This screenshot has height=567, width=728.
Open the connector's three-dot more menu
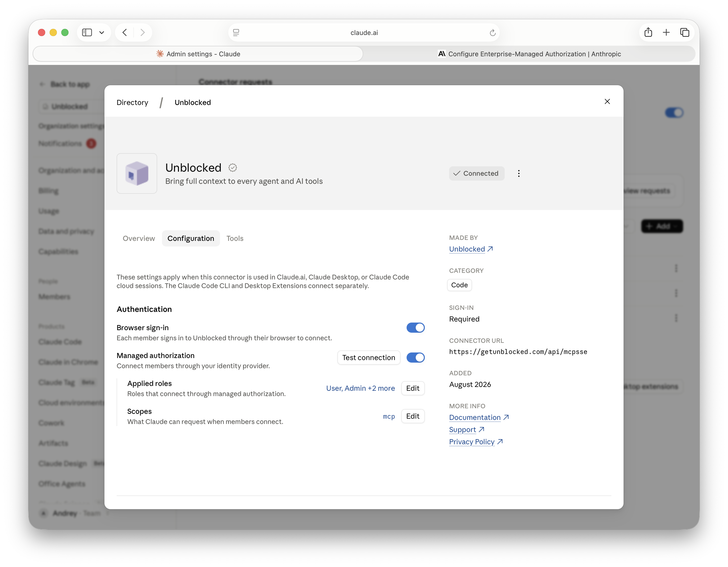(x=519, y=173)
